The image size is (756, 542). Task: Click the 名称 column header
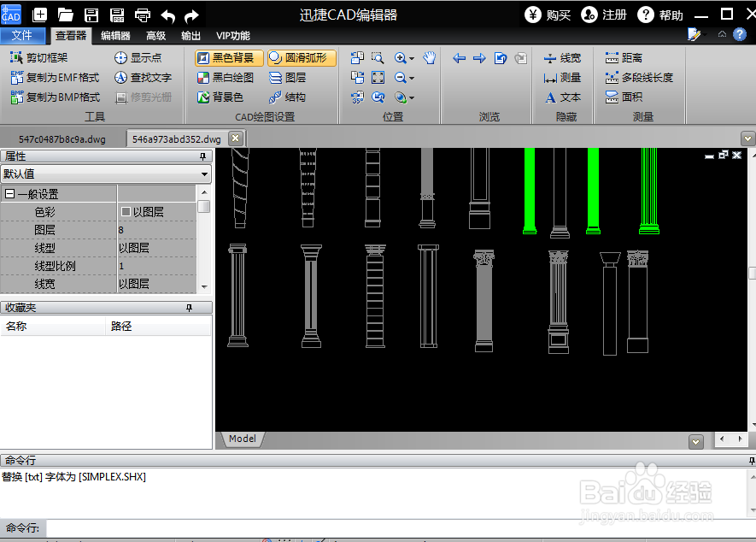pos(53,327)
